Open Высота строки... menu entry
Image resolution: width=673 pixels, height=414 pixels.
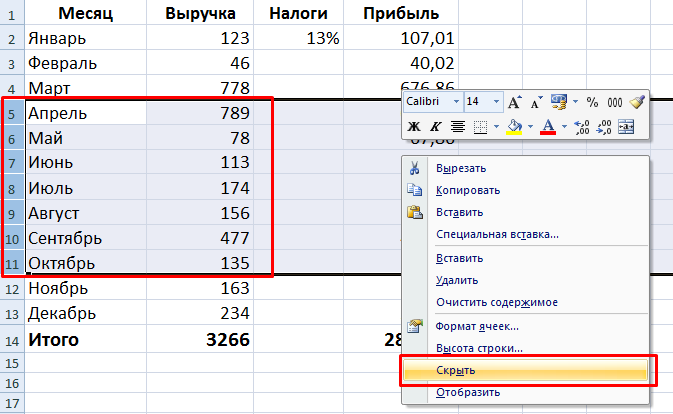coord(525,348)
